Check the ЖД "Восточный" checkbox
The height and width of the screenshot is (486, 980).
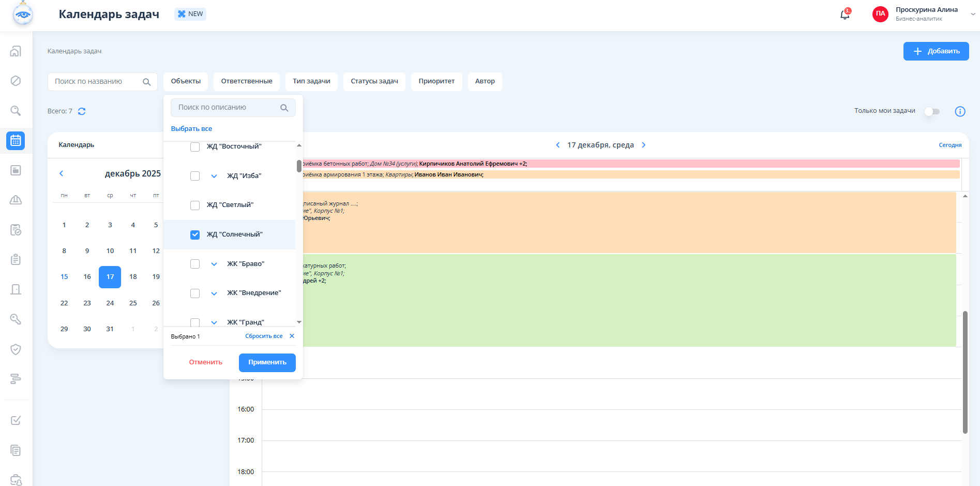pyautogui.click(x=195, y=147)
